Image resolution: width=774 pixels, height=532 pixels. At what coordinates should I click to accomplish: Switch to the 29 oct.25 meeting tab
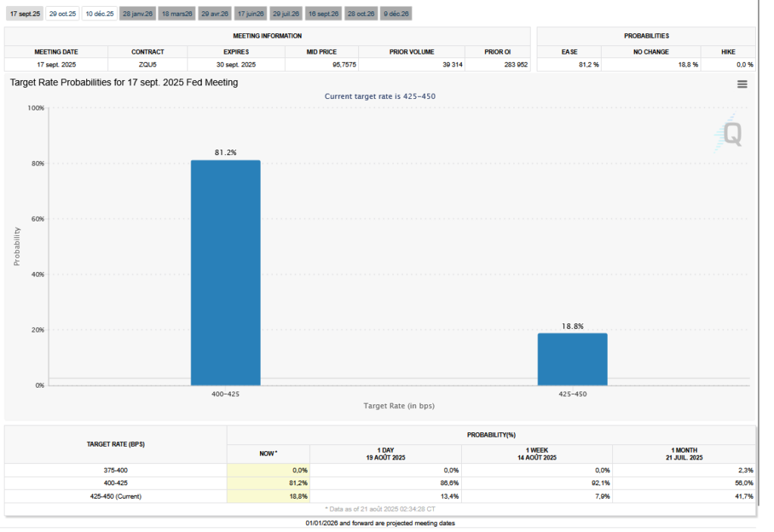coord(62,14)
